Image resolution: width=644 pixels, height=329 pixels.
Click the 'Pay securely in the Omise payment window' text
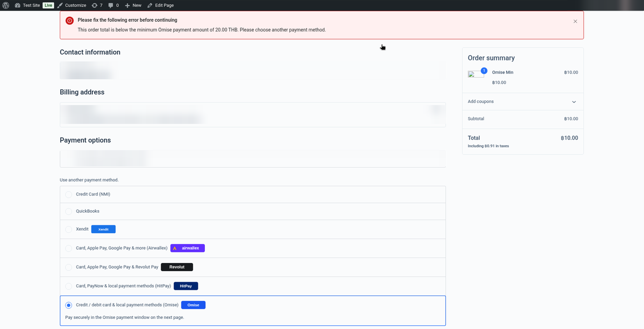[x=125, y=318]
